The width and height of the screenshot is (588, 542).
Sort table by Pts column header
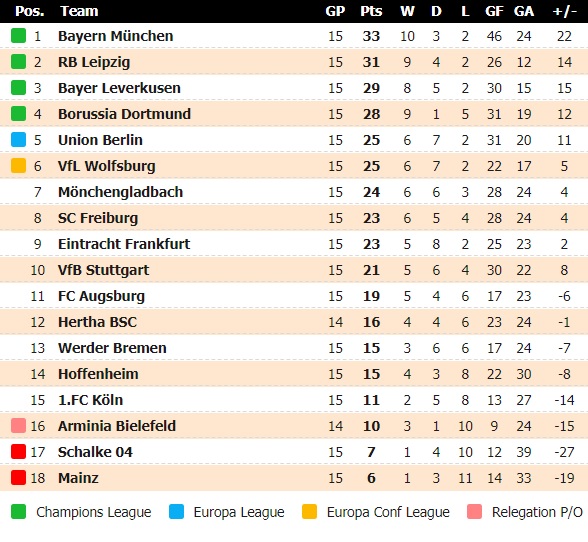(371, 11)
